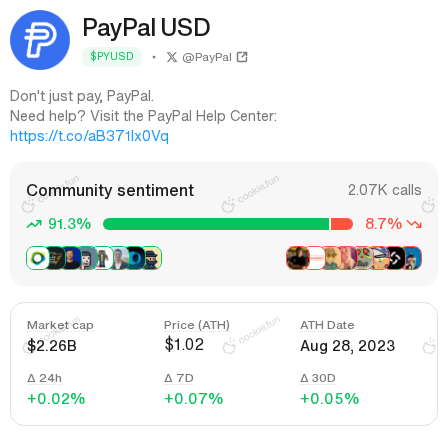Open the t.co PayPal Help Center link
This screenshot has height=436, width=448.
(x=89, y=136)
